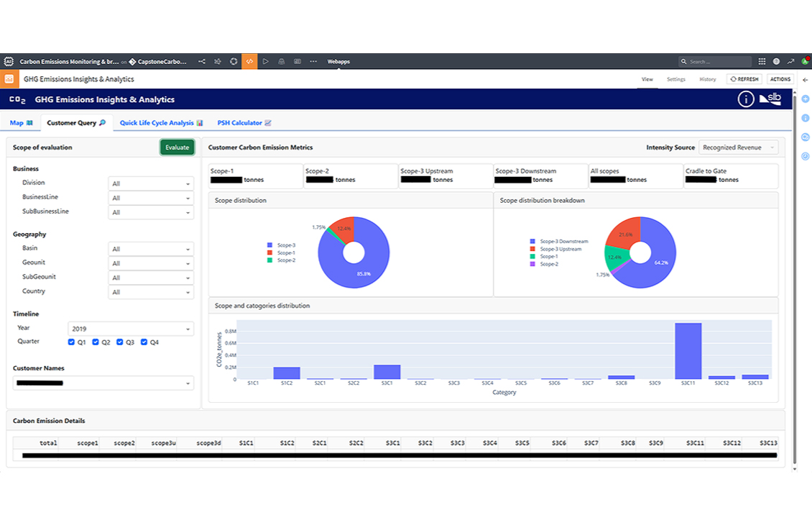The image size is (812, 525).
Task: Toggle the Q4 quarter checkbox
Action: 144,342
